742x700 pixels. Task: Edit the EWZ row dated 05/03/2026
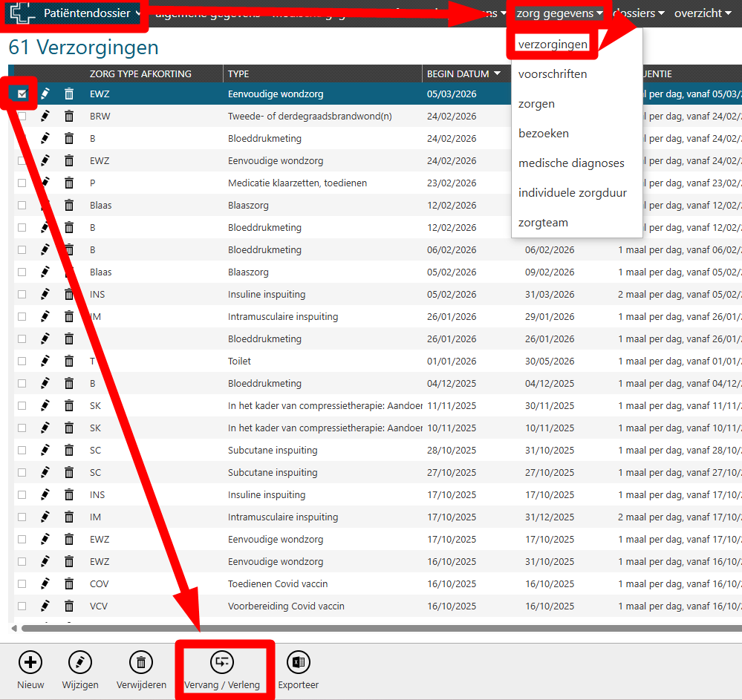45,94
